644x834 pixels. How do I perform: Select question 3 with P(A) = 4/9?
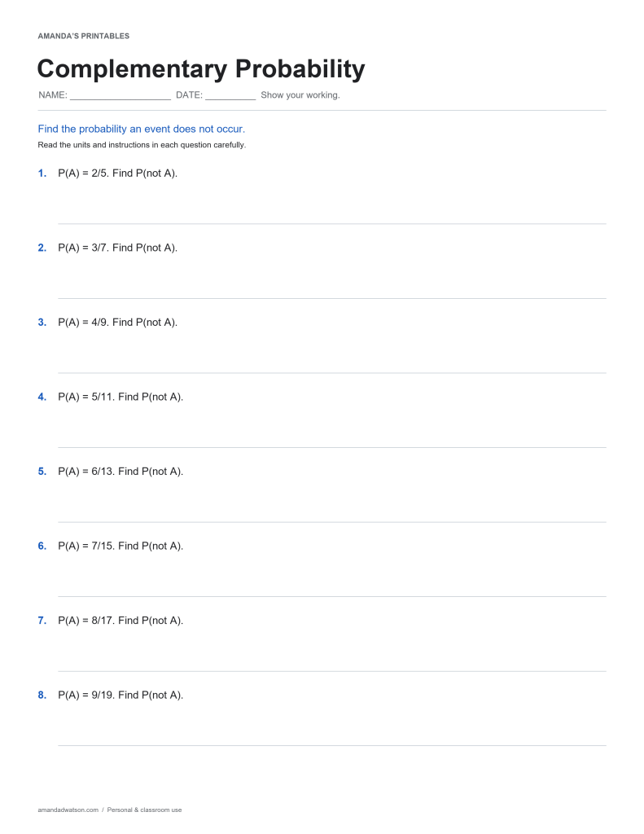point(117,323)
